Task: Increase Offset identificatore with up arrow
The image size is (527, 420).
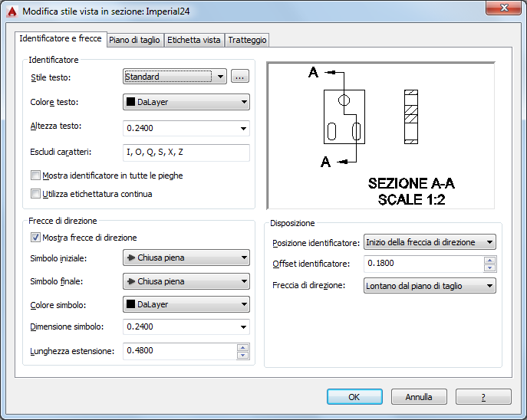Action: (x=489, y=260)
